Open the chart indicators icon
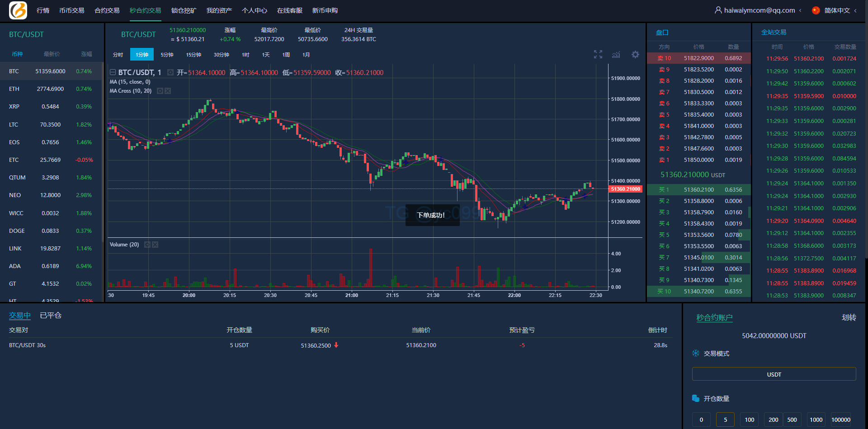 pos(616,55)
